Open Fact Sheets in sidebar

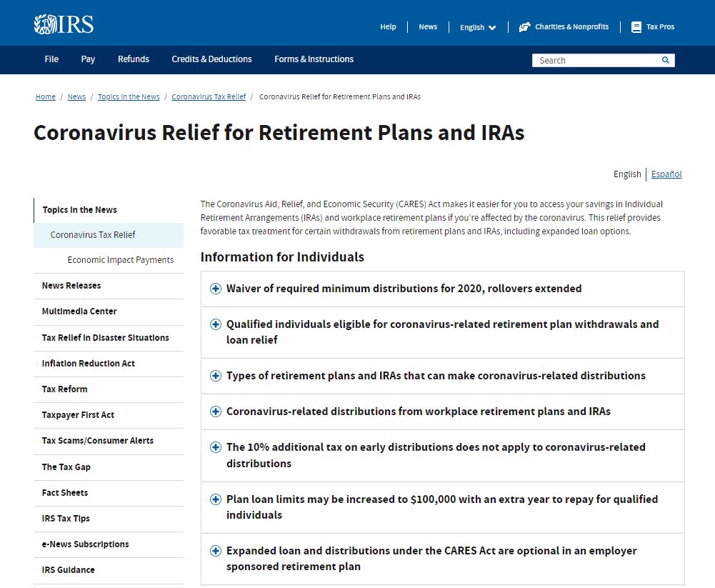[x=65, y=493]
